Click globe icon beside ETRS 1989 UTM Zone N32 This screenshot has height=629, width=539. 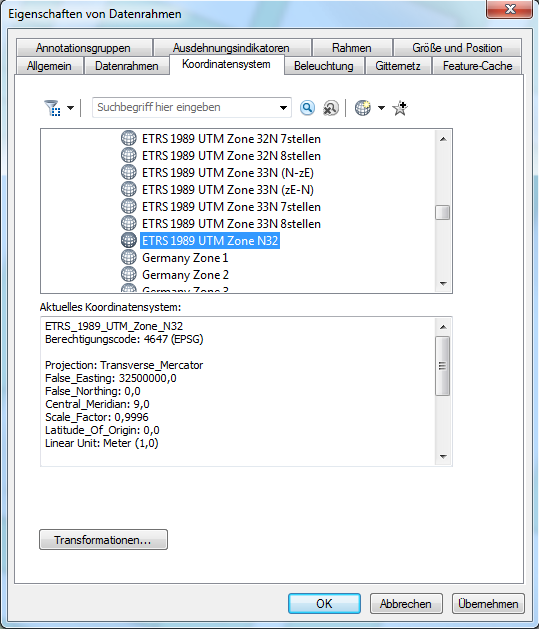(129, 240)
